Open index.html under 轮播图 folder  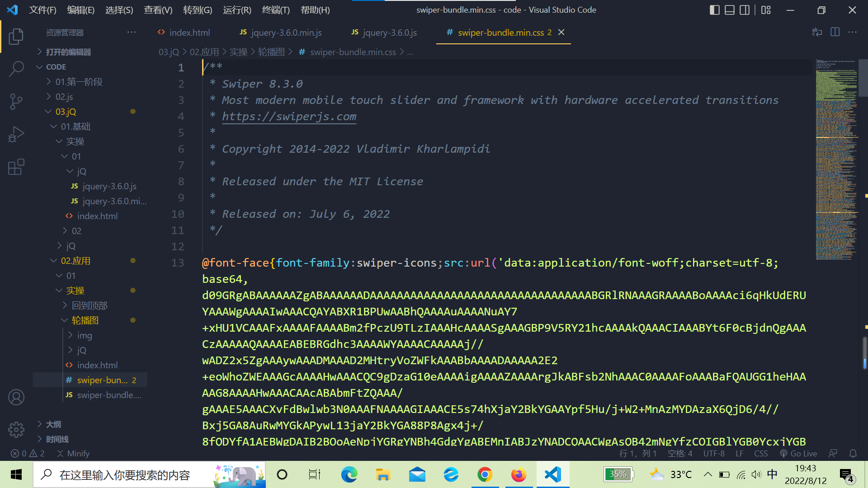click(x=97, y=365)
